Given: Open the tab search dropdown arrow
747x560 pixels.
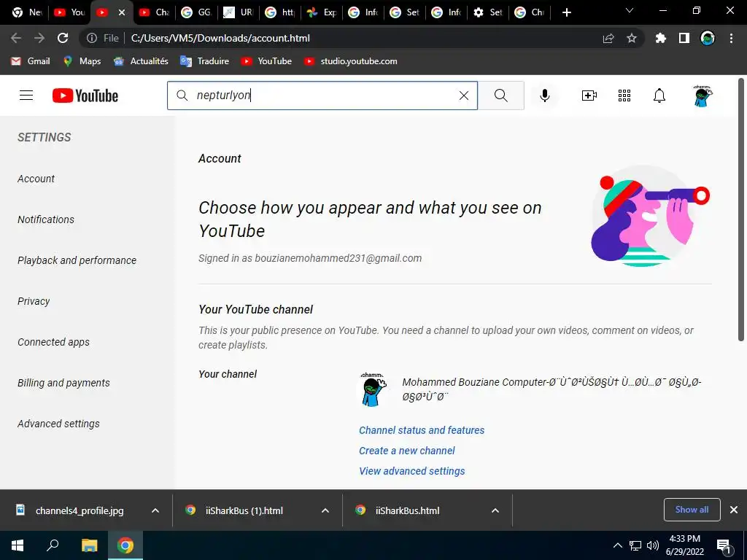Looking at the screenshot, I should tap(630, 10).
